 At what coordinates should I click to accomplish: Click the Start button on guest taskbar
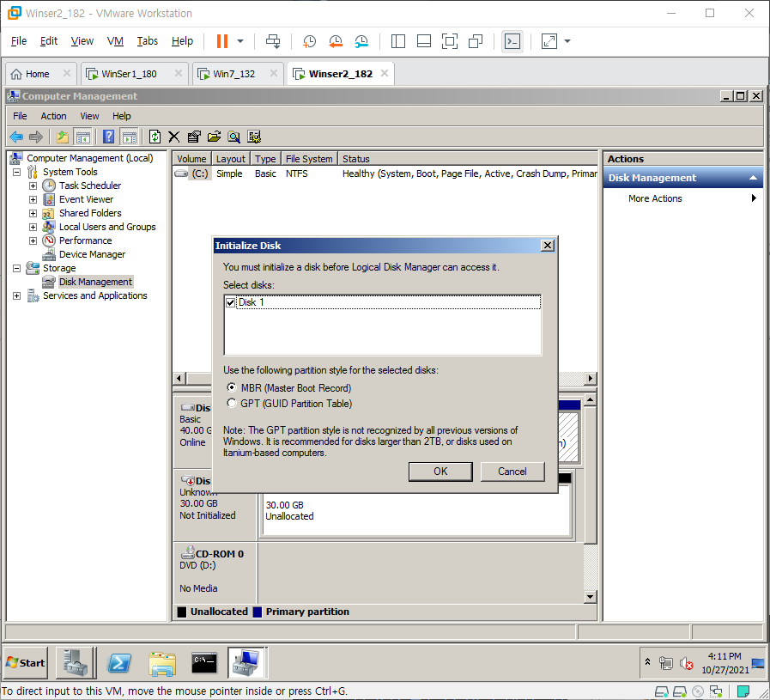point(26,663)
